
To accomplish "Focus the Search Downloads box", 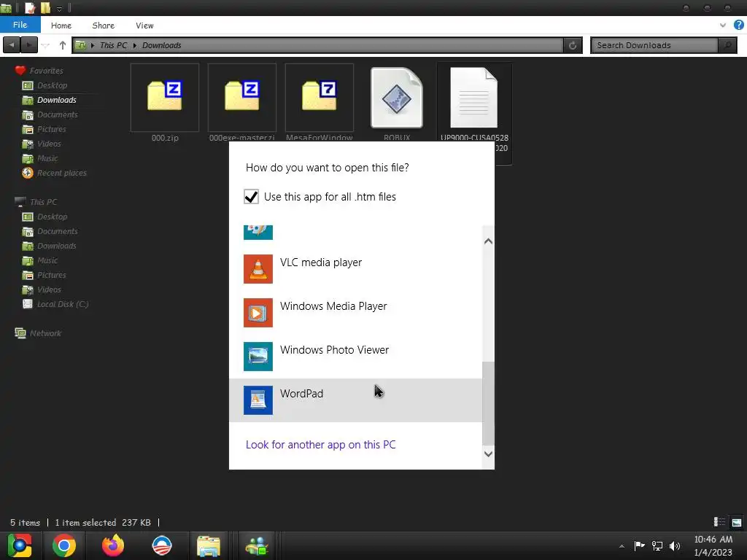I will [x=655, y=45].
